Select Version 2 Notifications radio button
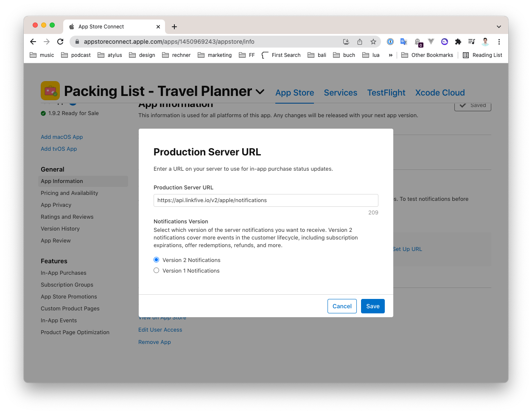Image resolution: width=532 pixels, height=414 pixels. coord(157,260)
